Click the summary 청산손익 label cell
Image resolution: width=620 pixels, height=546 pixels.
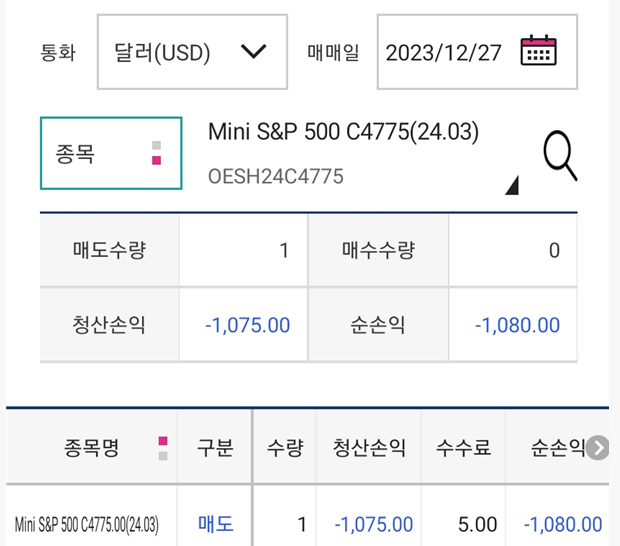click(x=110, y=325)
